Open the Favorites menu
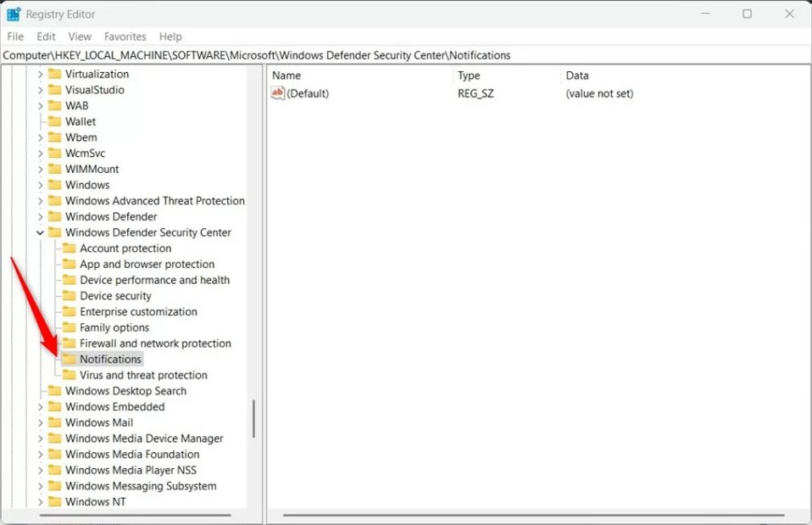This screenshot has width=812, height=525. point(125,36)
